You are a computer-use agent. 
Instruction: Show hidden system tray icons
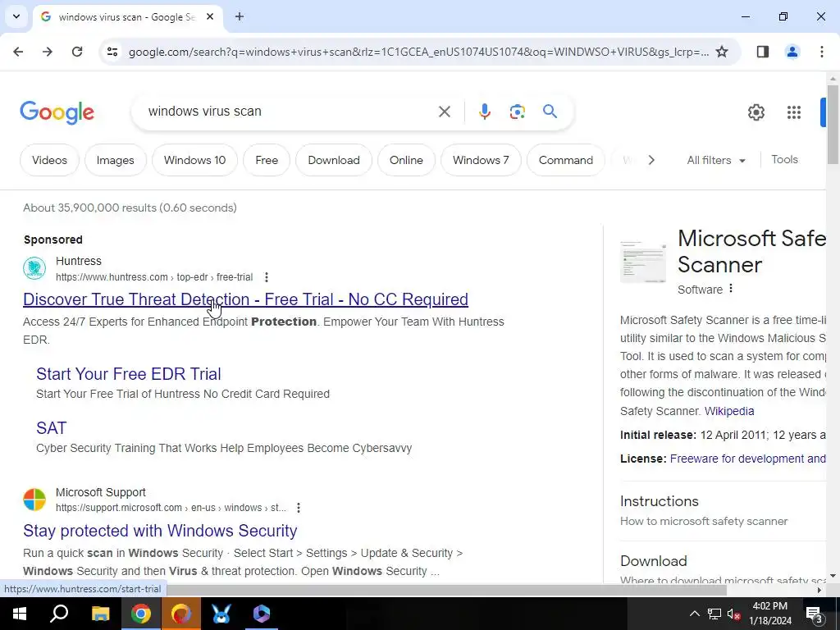pos(694,614)
